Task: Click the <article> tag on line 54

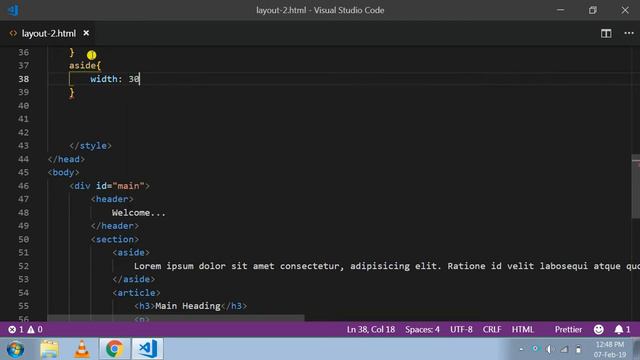Action: tap(136, 293)
